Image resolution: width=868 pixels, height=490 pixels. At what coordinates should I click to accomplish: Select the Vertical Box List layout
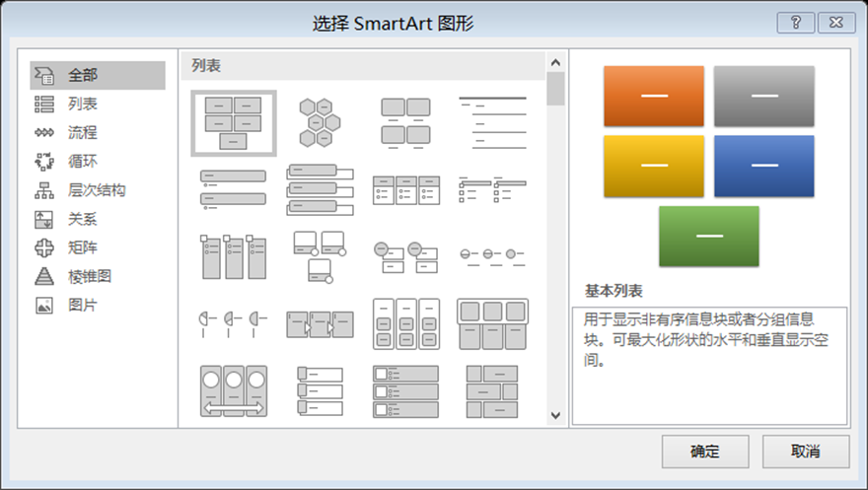320,189
